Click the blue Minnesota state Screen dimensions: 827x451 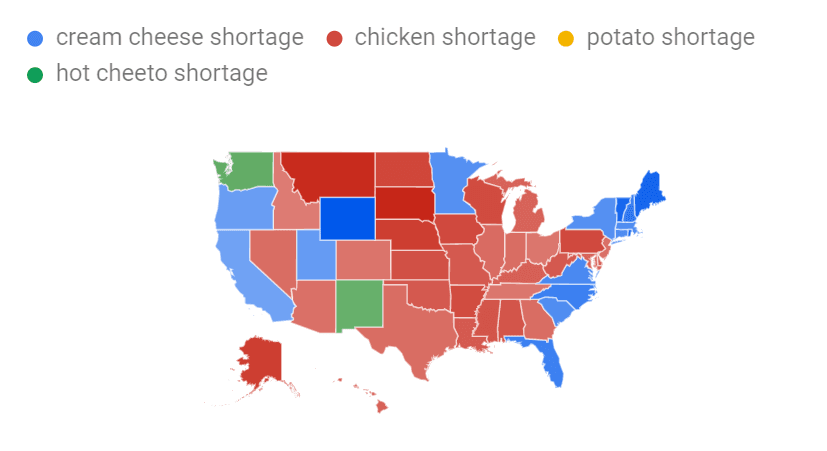click(x=453, y=184)
